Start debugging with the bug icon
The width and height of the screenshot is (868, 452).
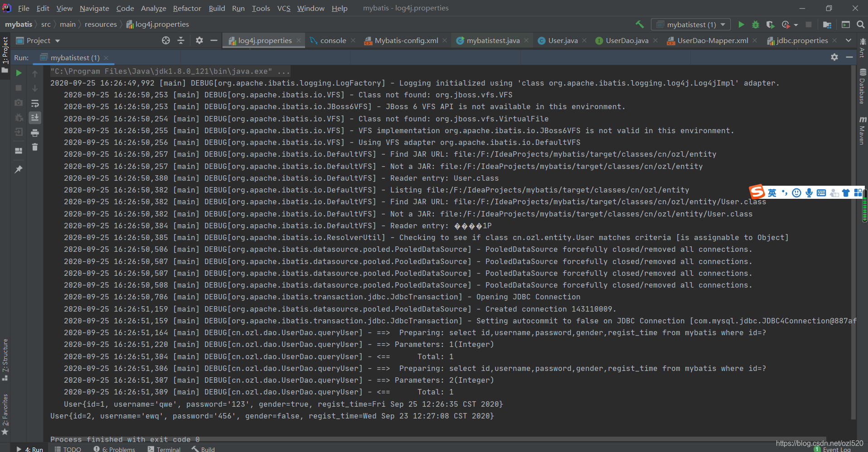[x=756, y=24]
